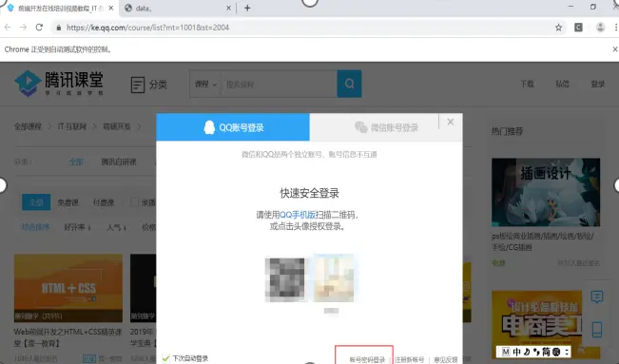Expand the chevron after 前端开发 breadcrumb

[x=139, y=126]
